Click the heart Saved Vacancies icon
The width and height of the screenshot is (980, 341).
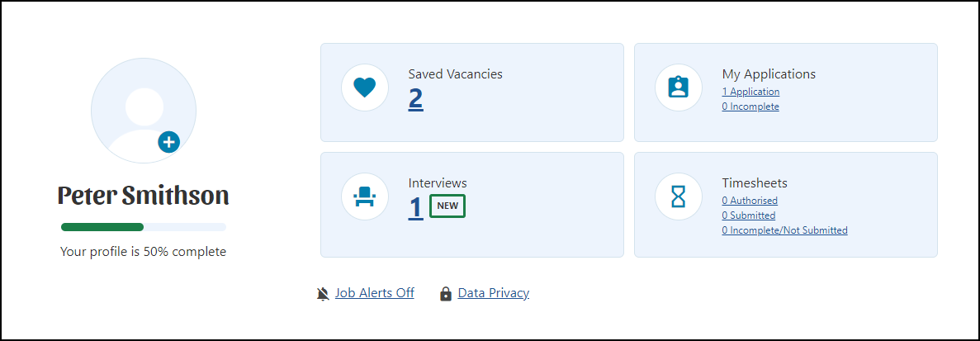365,88
